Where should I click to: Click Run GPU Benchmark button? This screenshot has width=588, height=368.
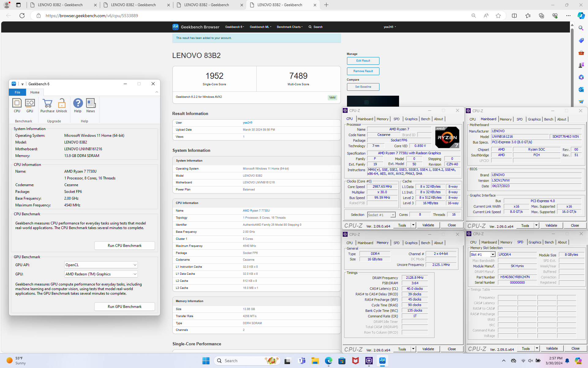click(x=125, y=307)
